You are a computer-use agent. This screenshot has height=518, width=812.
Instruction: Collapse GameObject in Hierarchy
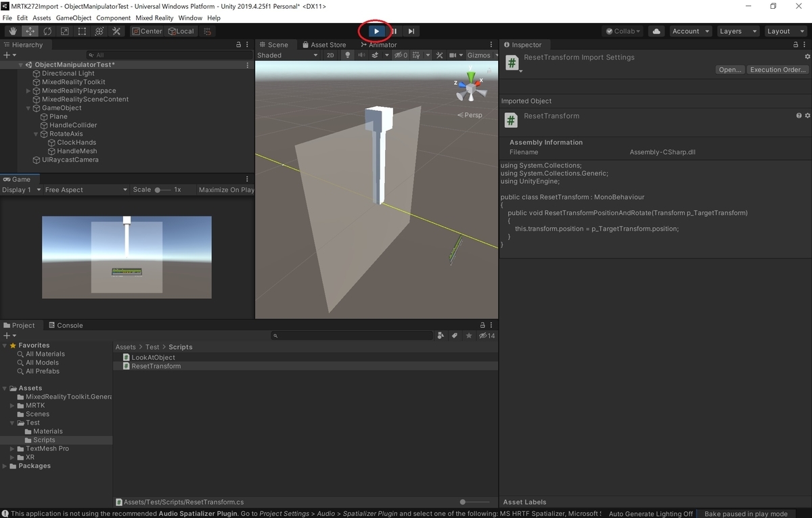point(28,108)
